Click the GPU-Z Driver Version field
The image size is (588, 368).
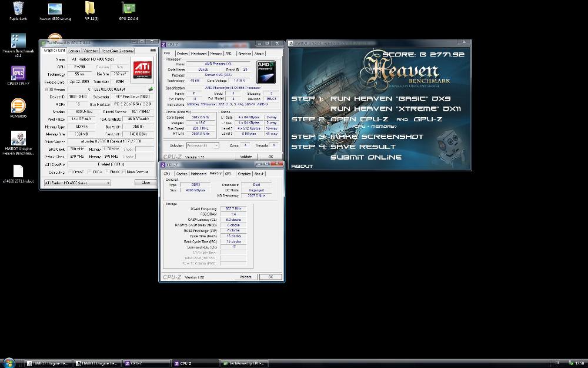point(111,142)
